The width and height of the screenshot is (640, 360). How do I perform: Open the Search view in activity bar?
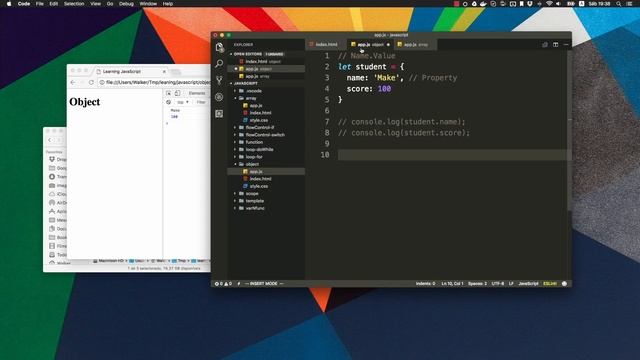[219, 64]
